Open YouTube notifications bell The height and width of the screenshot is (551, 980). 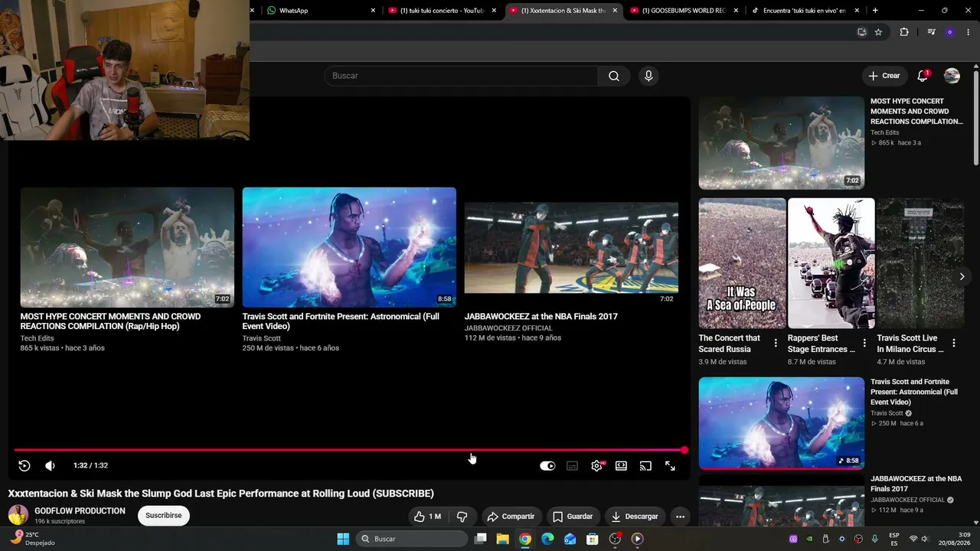pos(923,76)
